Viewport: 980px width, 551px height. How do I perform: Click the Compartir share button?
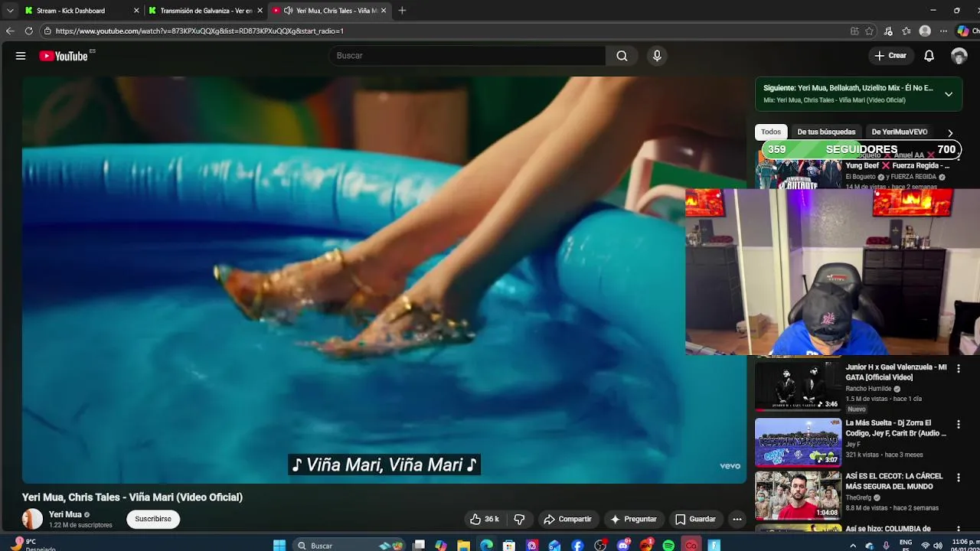(567, 519)
